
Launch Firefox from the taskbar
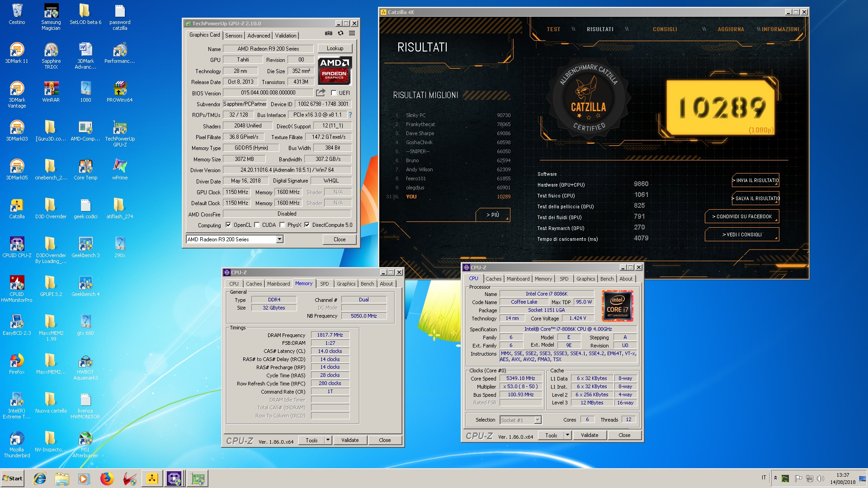[x=107, y=479]
